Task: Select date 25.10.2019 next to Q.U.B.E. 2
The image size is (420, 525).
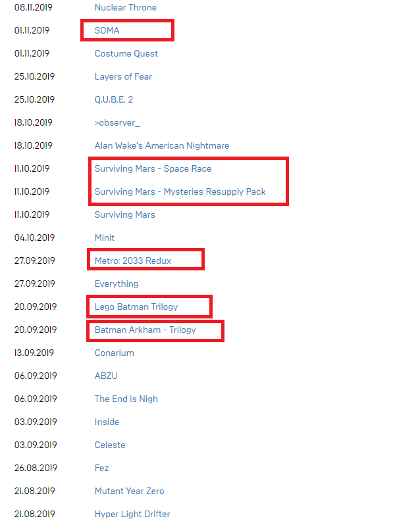Action: [x=34, y=99]
